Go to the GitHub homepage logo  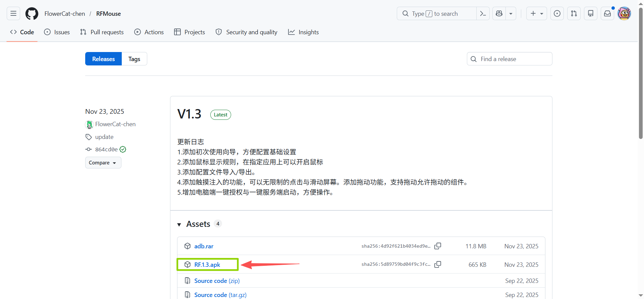(x=32, y=14)
